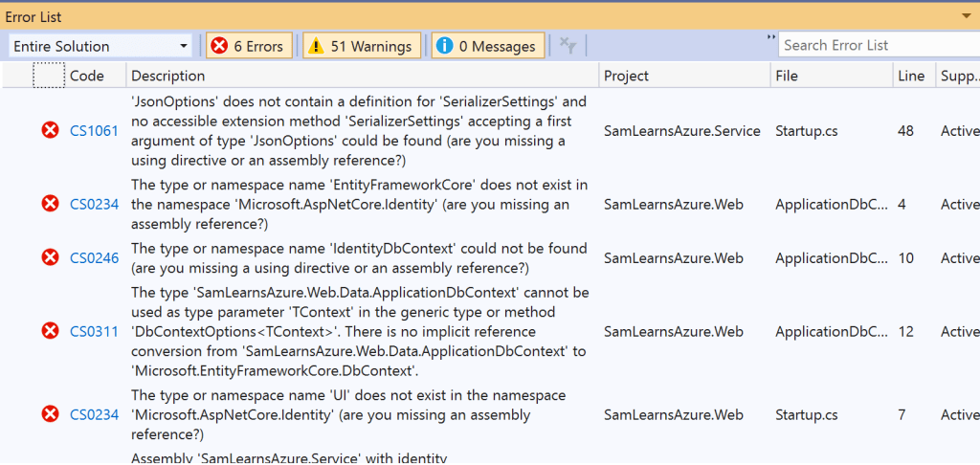This screenshot has height=465, width=980.
Task: Toggle the 51 Warnings filter
Action: coord(361,46)
